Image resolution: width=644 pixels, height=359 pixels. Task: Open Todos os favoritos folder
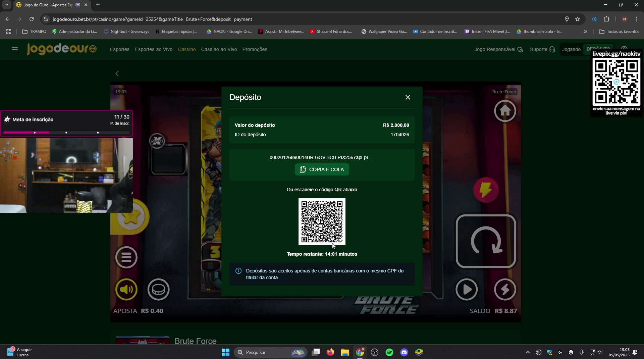tap(619, 32)
